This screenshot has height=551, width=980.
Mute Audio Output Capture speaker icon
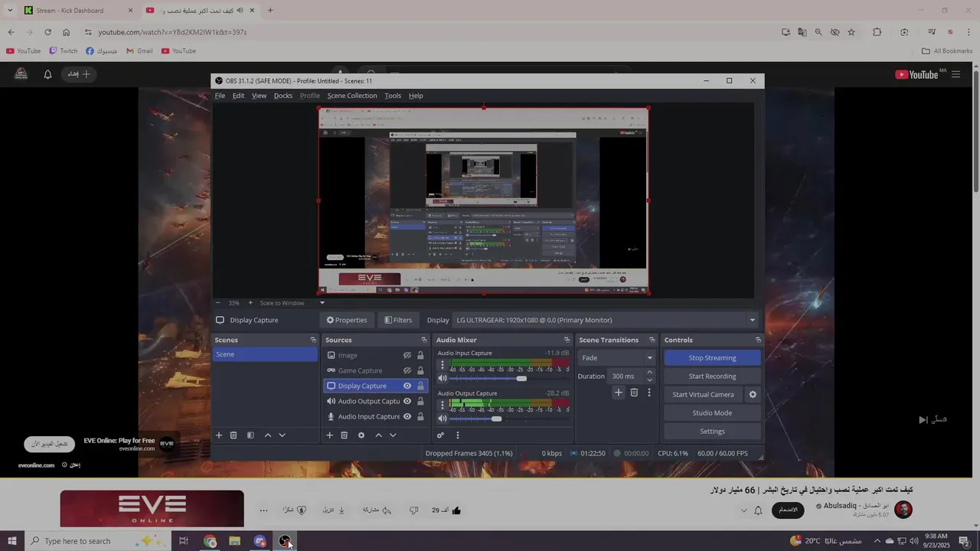[x=443, y=419]
